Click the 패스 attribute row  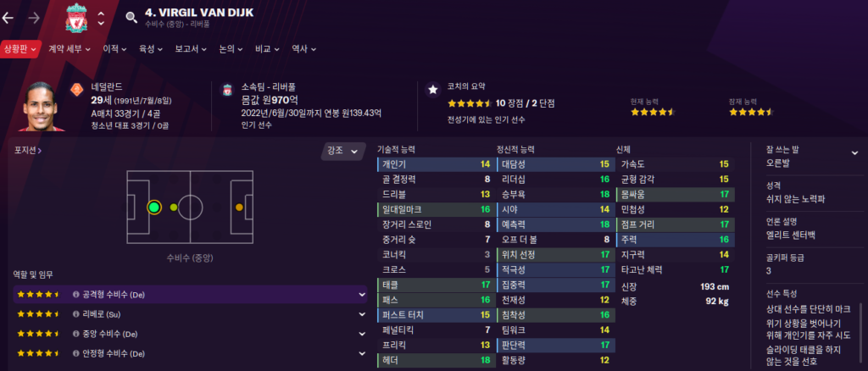(435, 300)
